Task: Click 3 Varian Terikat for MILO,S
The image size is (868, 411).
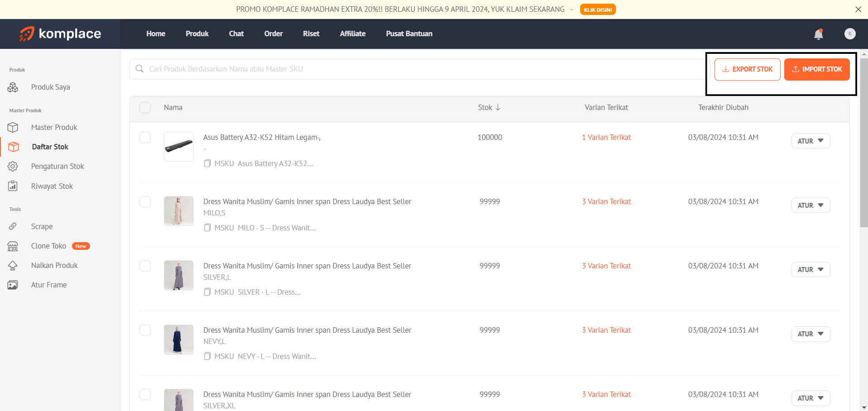Action: [606, 201]
